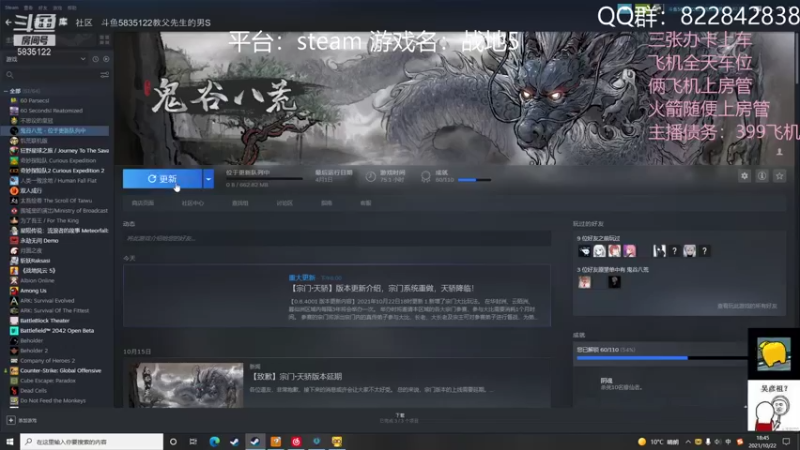Viewport: 800px width, 450px height.
Task: Switch library to grid view icon
Action: tap(105, 40)
